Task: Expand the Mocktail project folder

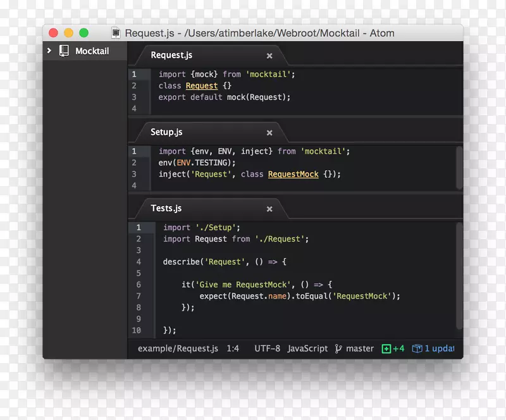Action: 49,51
